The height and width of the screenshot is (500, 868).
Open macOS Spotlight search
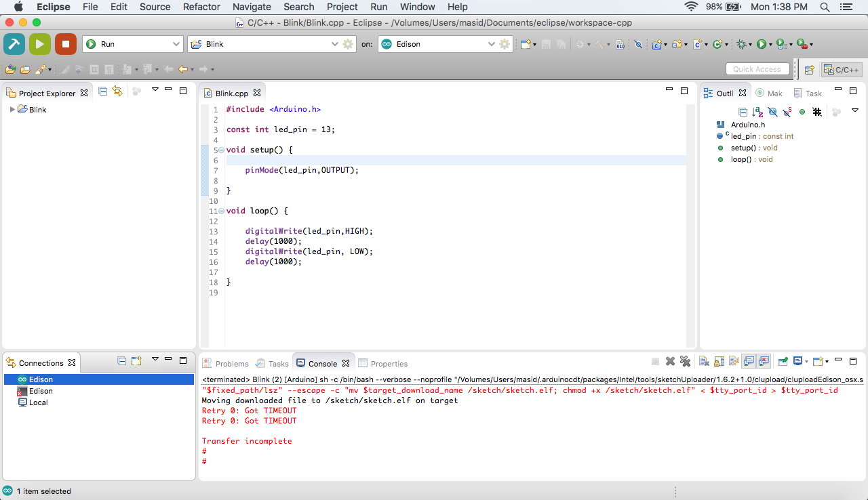[825, 7]
